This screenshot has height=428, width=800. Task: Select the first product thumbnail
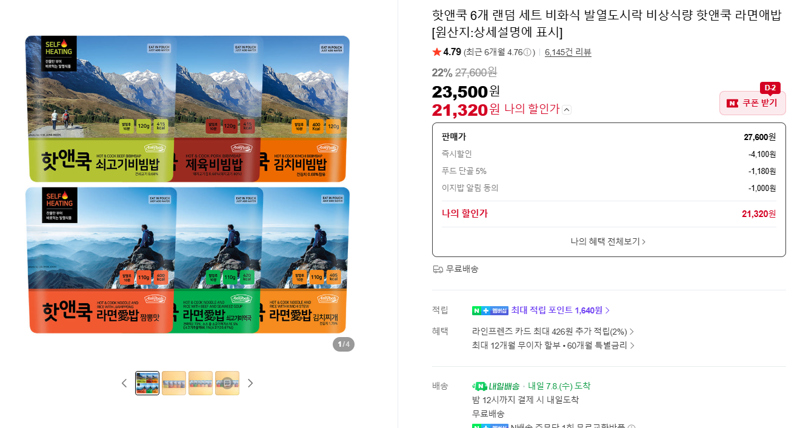point(147,383)
